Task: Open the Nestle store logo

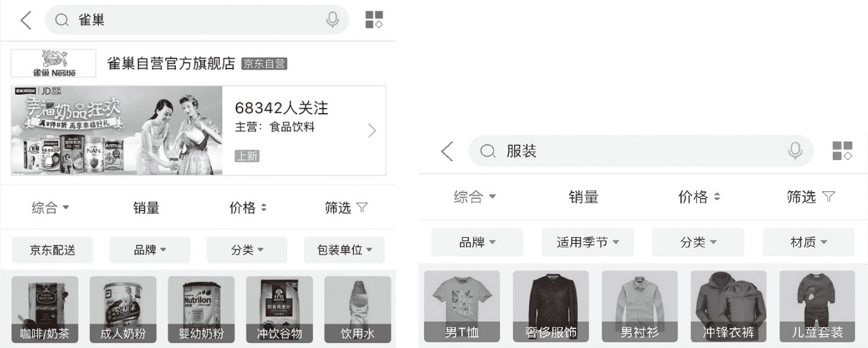Action: [x=54, y=63]
